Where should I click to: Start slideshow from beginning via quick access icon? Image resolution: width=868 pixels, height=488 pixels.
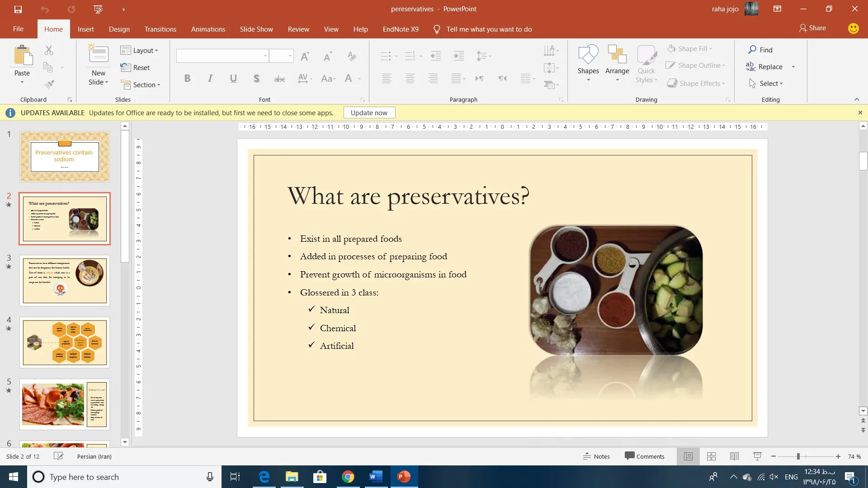coord(98,9)
